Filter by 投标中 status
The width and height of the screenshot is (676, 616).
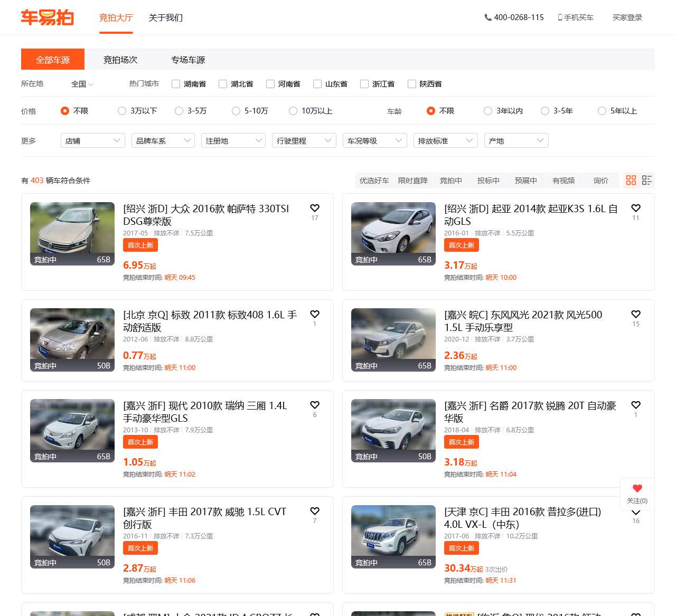(x=489, y=181)
